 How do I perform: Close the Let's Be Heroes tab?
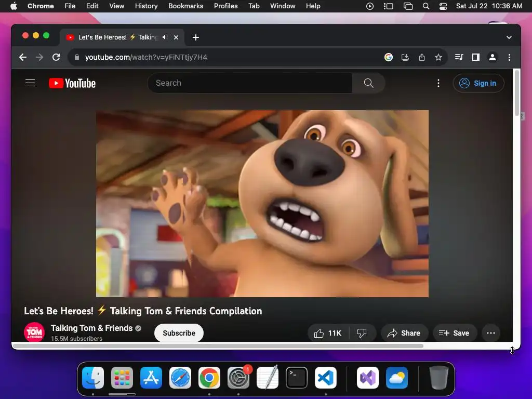click(x=176, y=37)
